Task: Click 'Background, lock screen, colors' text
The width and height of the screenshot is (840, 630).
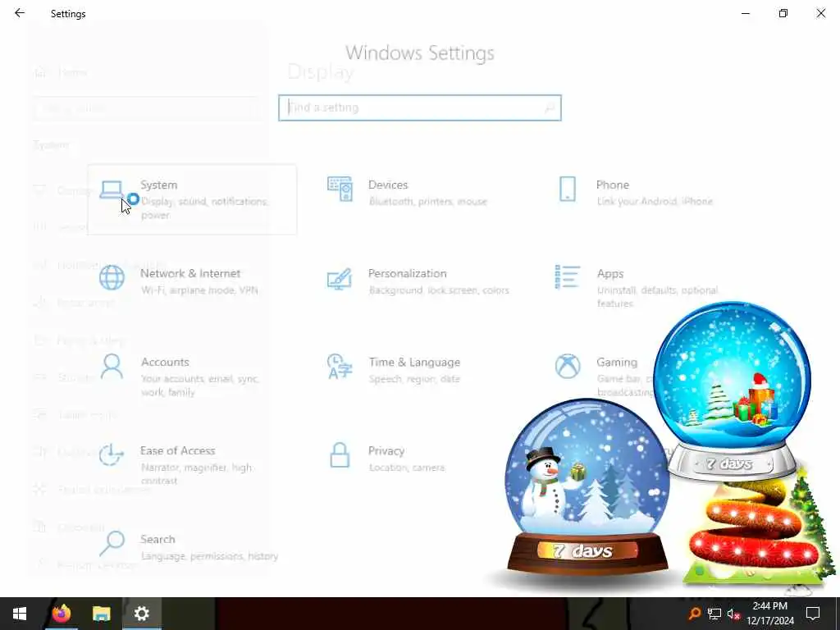Action: pyautogui.click(x=439, y=290)
